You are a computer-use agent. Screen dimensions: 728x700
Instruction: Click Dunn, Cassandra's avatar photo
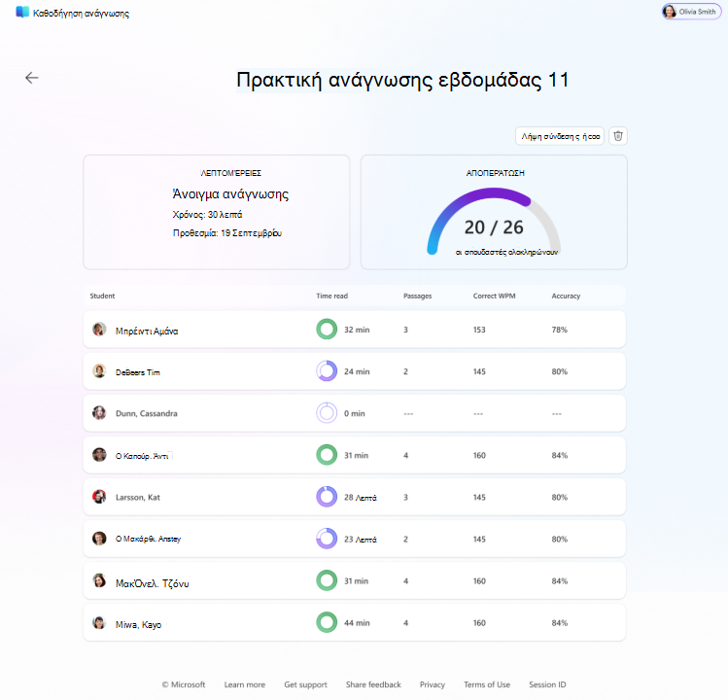99,413
